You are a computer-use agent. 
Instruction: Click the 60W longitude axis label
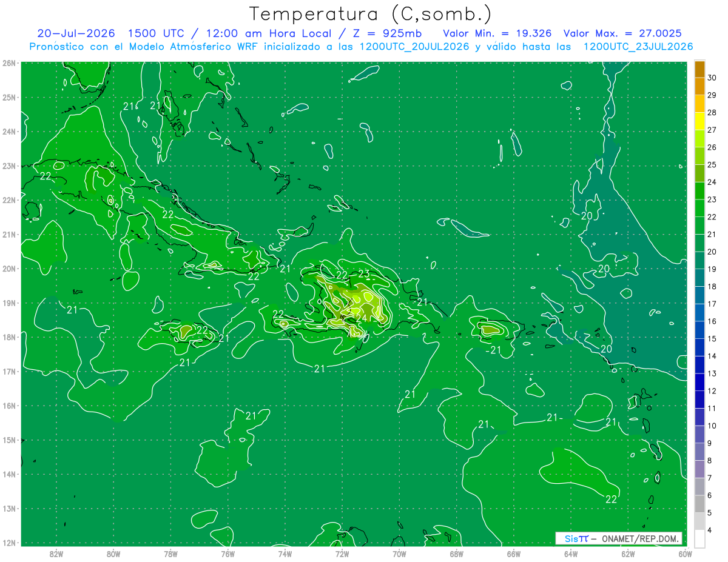click(x=686, y=554)
